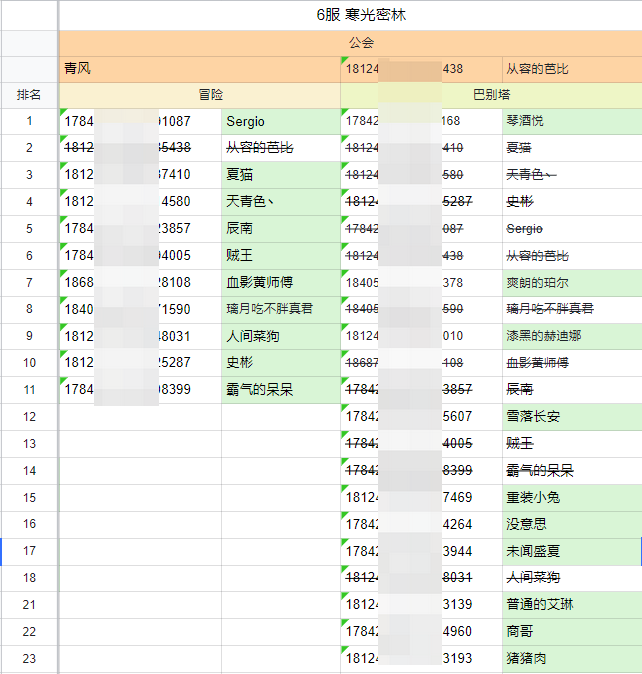Select the rank number 12 cell
The image size is (642, 674).
click(x=29, y=417)
